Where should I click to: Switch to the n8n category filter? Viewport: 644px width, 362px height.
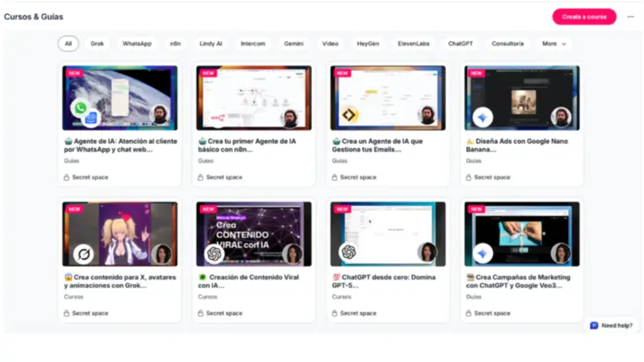pyautogui.click(x=175, y=44)
